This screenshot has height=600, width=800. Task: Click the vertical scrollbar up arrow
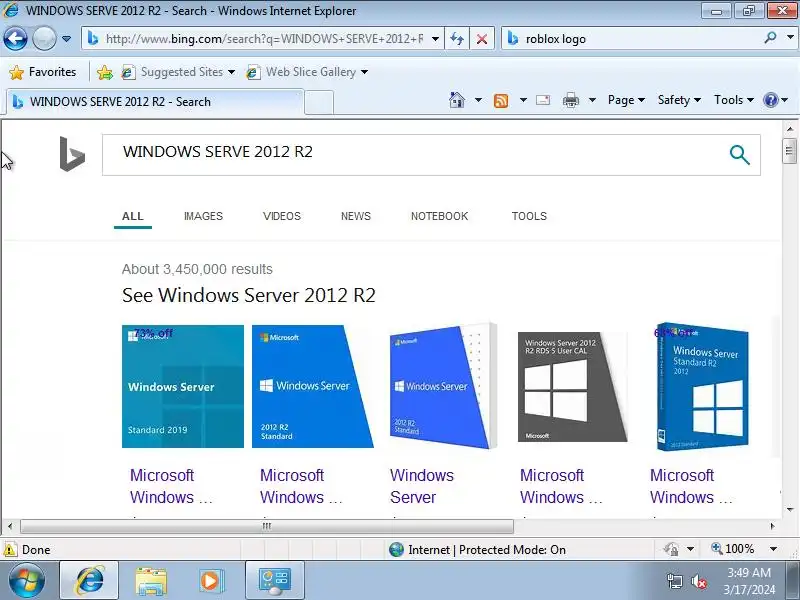pos(790,129)
